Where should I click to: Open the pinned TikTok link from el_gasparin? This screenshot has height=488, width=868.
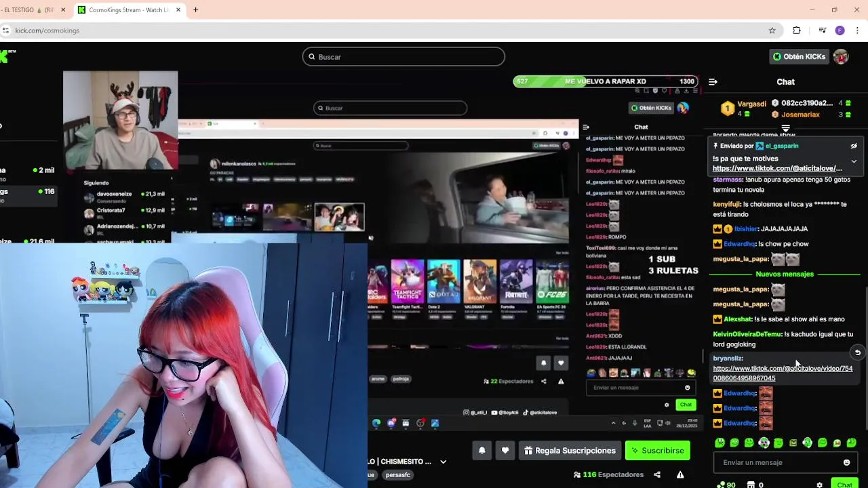(777, 168)
